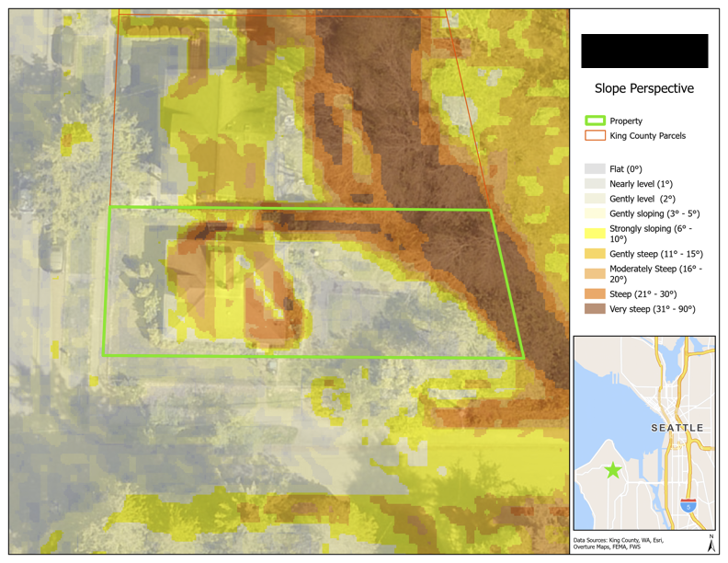Image resolution: width=728 pixels, height=563 pixels.
Task: Click the north arrow symbol
Action: [x=711, y=543]
